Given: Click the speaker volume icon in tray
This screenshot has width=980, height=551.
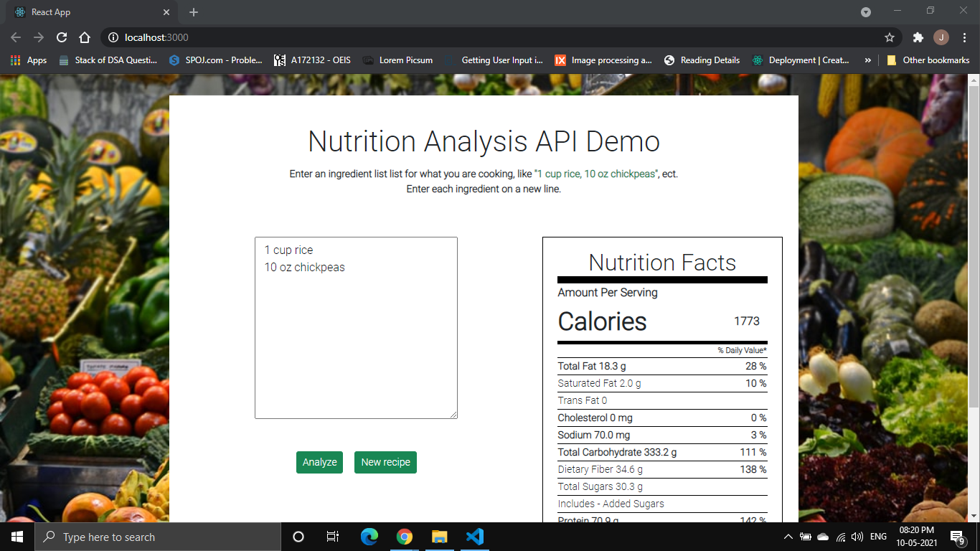Looking at the screenshot, I should click(x=857, y=536).
